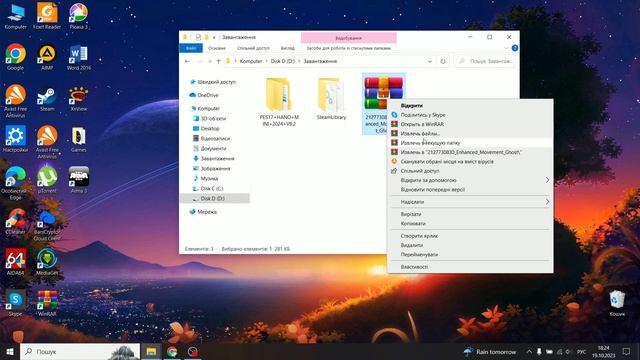Launch Word 2016 desktop shortcut

click(78, 57)
